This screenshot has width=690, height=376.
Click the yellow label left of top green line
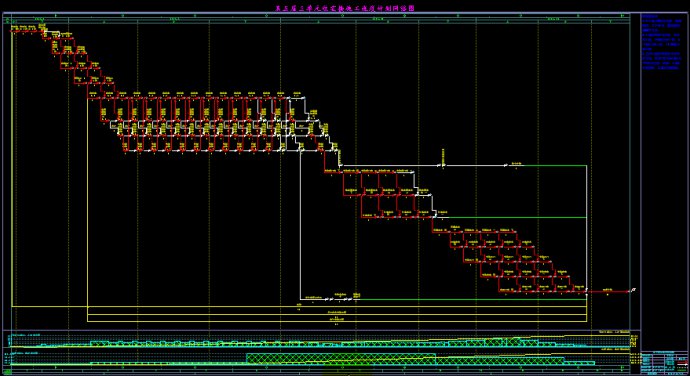tap(517, 164)
